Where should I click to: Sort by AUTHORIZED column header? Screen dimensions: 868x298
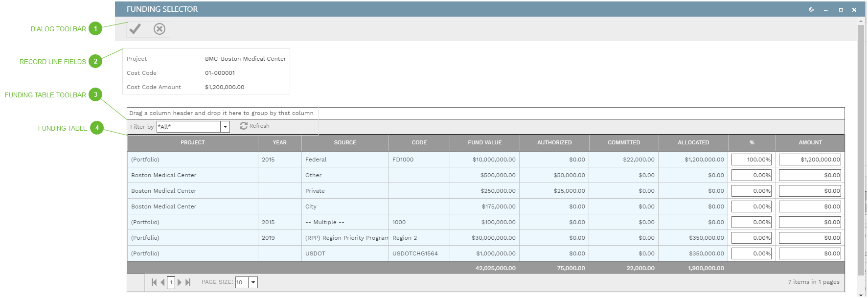pyautogui.click(x=554, y=143)
